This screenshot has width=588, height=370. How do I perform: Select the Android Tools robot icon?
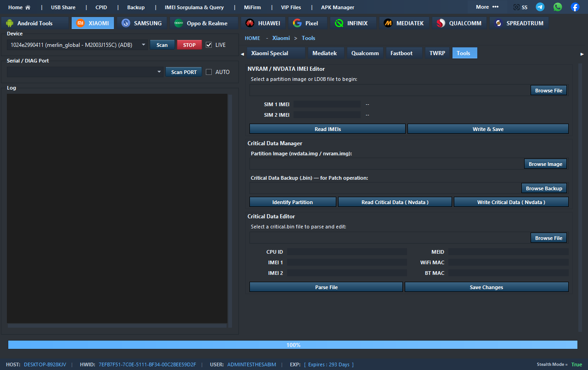pyautogui.click(x=10, y=23)
